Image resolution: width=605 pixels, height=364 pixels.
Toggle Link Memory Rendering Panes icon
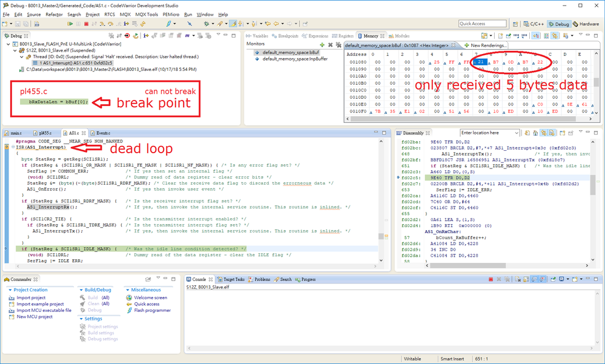tap(555, 36)
